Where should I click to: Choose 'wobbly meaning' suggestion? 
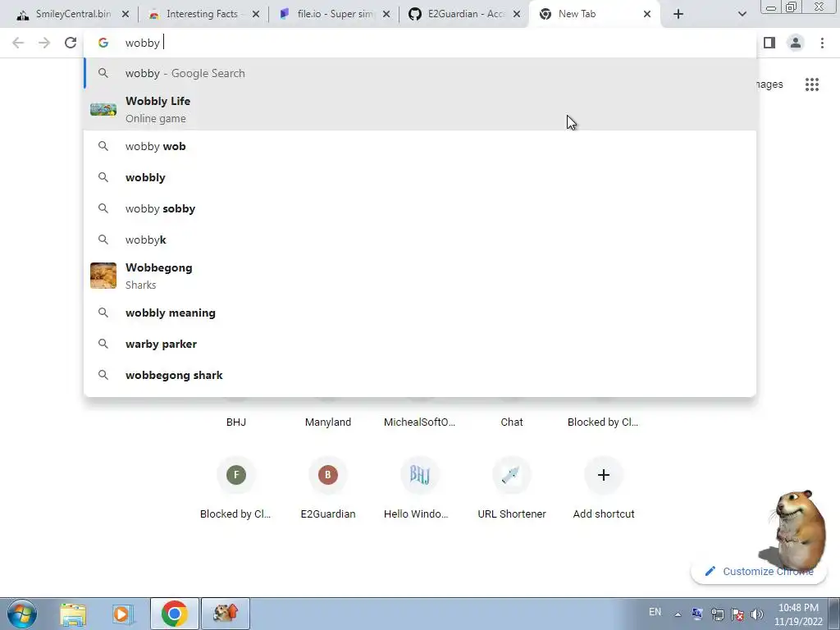pyautogui.click(x=420, y=313)
